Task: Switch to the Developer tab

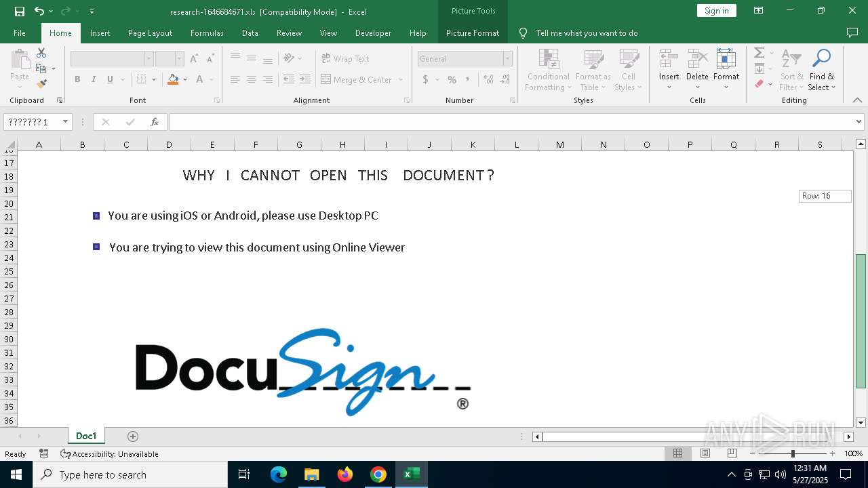Action: coord(373,33)
